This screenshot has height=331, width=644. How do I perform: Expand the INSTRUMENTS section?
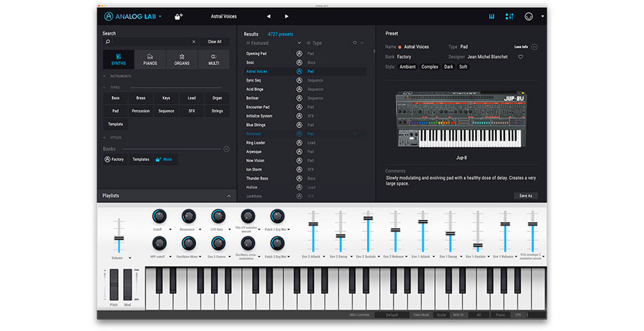click(117, 77)
